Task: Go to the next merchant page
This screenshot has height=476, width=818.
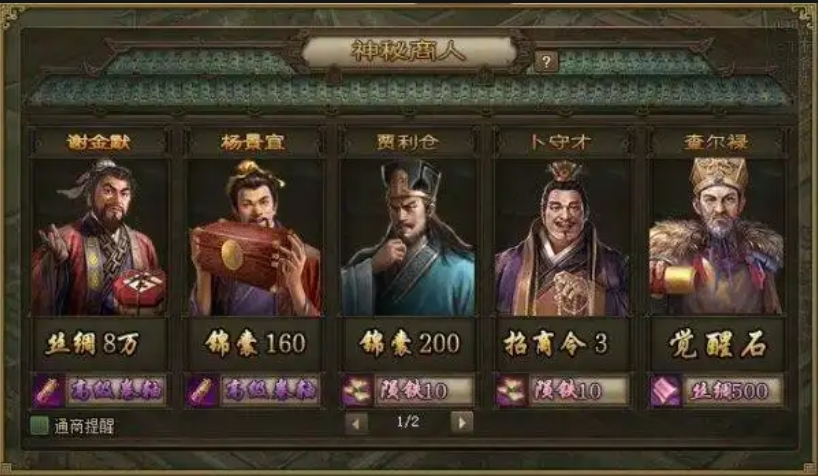Action: tap(462, 423)
